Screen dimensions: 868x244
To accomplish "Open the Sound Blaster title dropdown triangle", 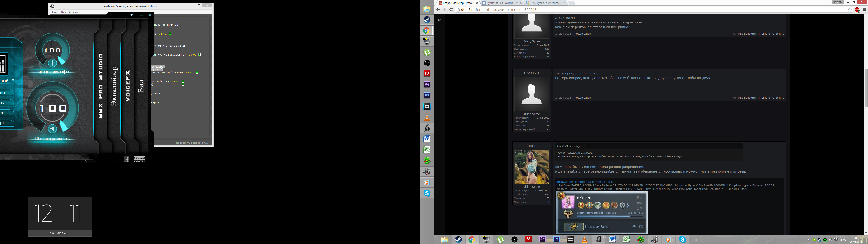I will click(x=132, y=15).
